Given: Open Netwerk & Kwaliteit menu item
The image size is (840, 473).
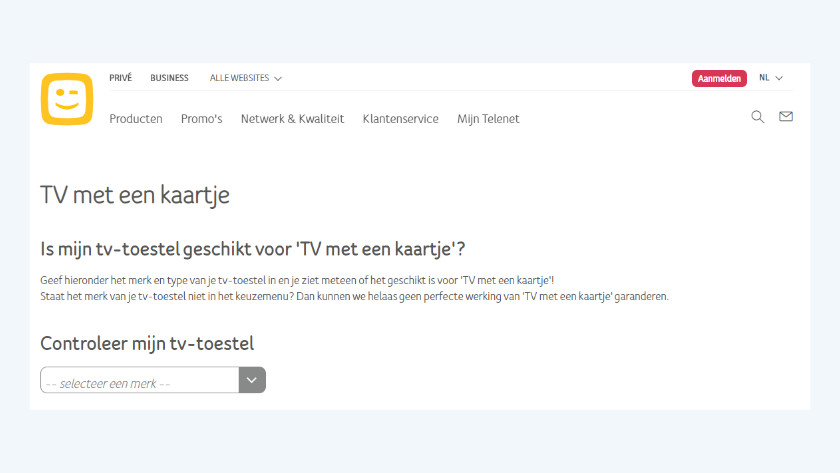Looking at the screenshot, I should click(292, 119).
